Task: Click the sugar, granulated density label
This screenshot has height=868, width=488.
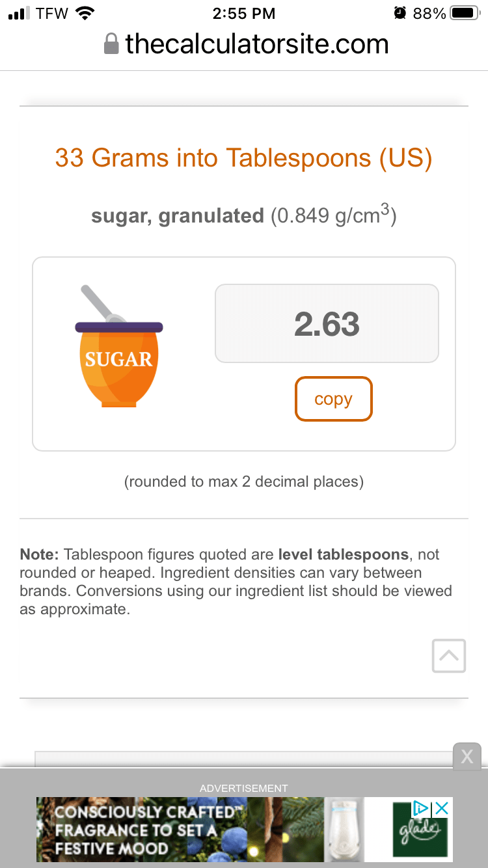Action: (244, 215)
